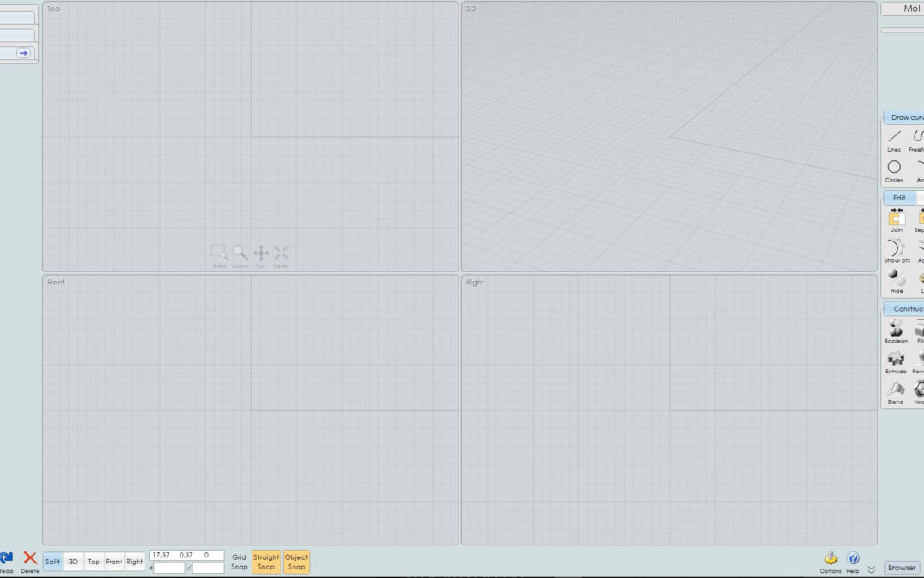Disable Straight Snap
The width and height of the screenshot is (924, 578).
(266, 562)
